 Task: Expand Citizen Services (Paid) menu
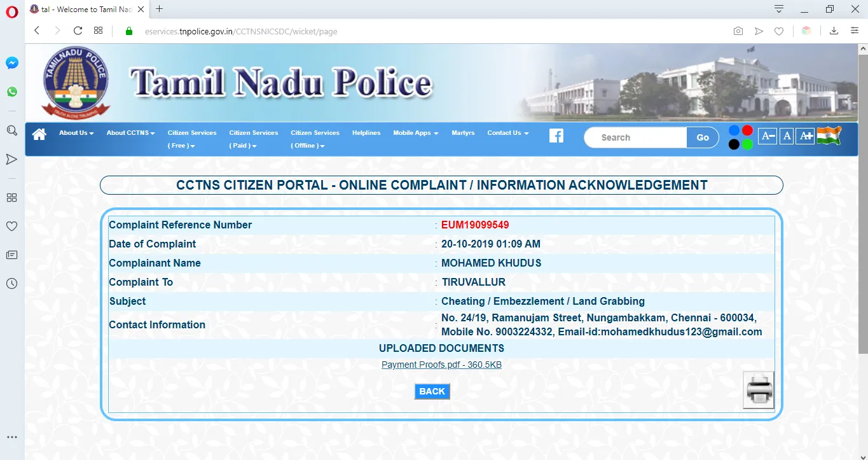pos(254,139)
